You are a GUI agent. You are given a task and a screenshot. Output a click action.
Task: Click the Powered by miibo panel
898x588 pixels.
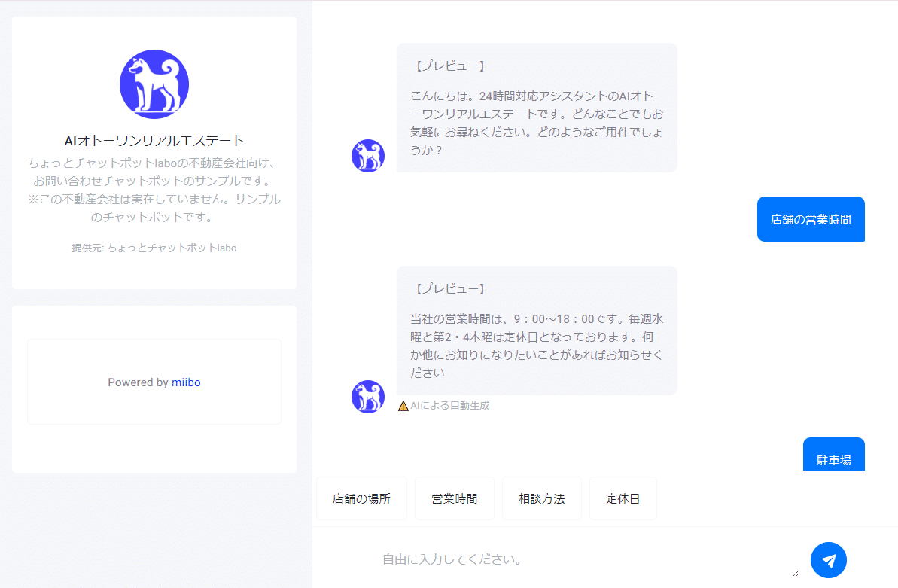(x=154, y=382)
